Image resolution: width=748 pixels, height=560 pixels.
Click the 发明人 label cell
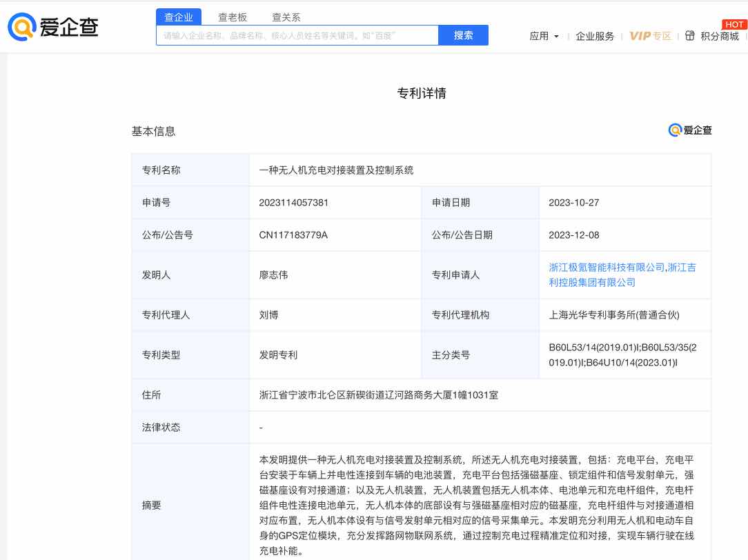point(190,275)
